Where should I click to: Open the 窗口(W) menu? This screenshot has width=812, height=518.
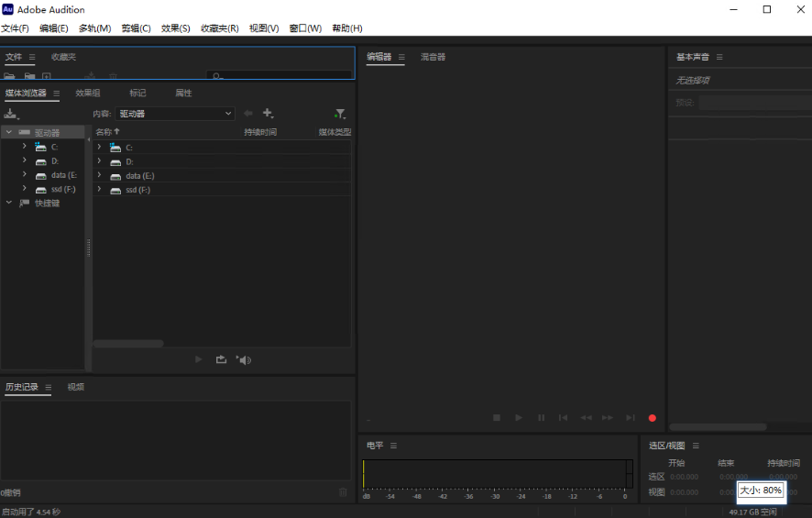click(305, 28)
